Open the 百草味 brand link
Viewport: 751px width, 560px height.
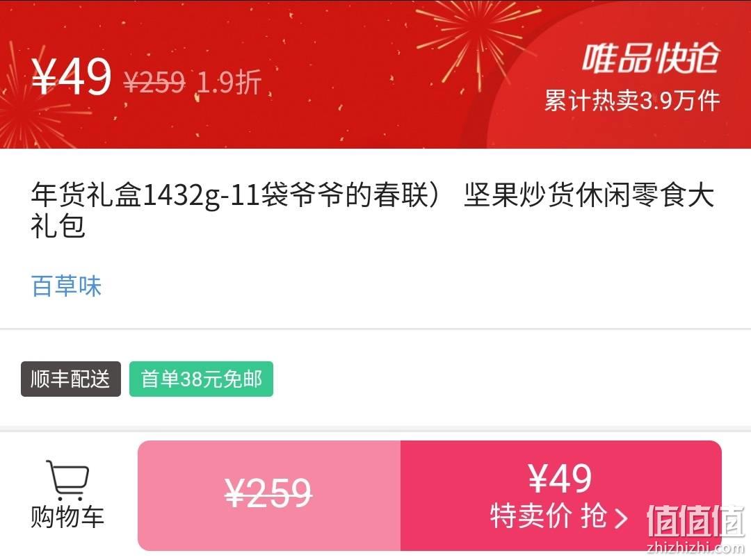coord(66,286)
